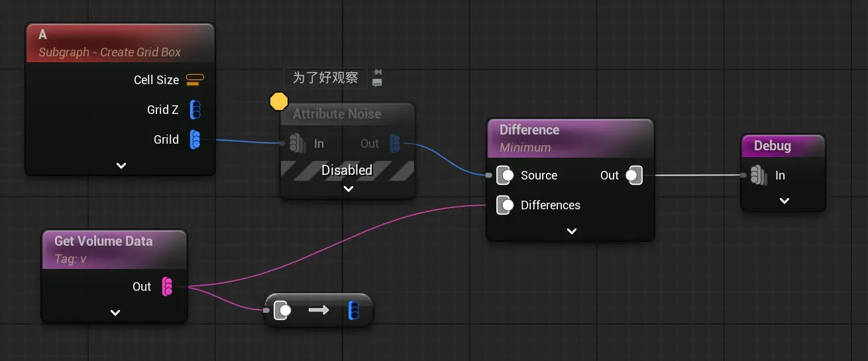Click the Attribute Noise Out pin
The image size is (868, 361).
point(395,144)
